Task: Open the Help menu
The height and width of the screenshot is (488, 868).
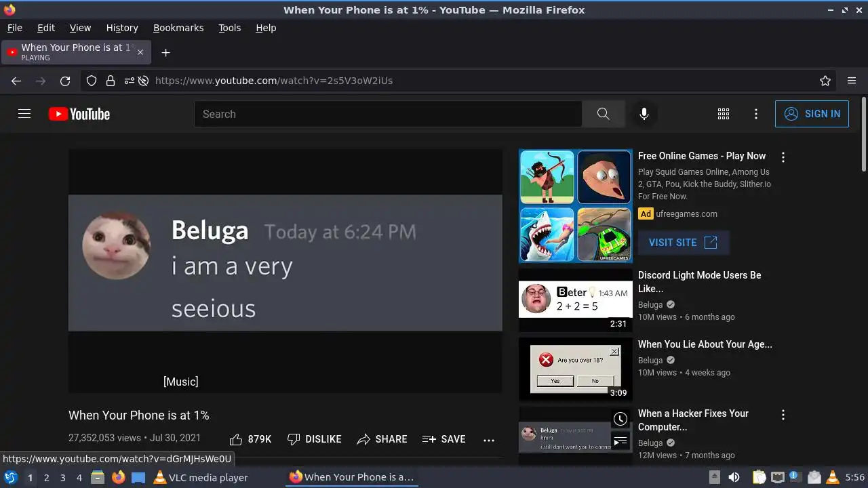Action: (x=266, y=28)
